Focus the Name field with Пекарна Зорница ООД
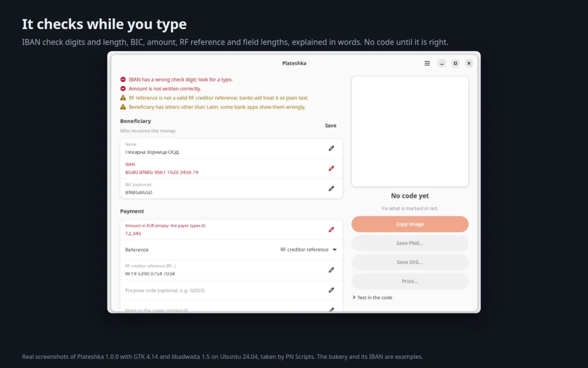 coord(231,149)
